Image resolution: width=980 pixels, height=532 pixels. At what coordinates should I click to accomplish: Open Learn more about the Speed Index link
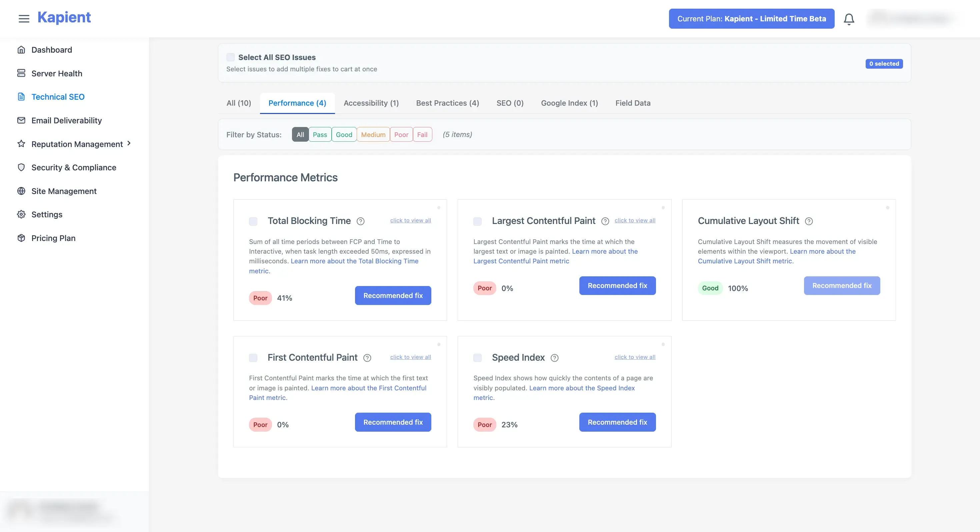tap(582, 388)
